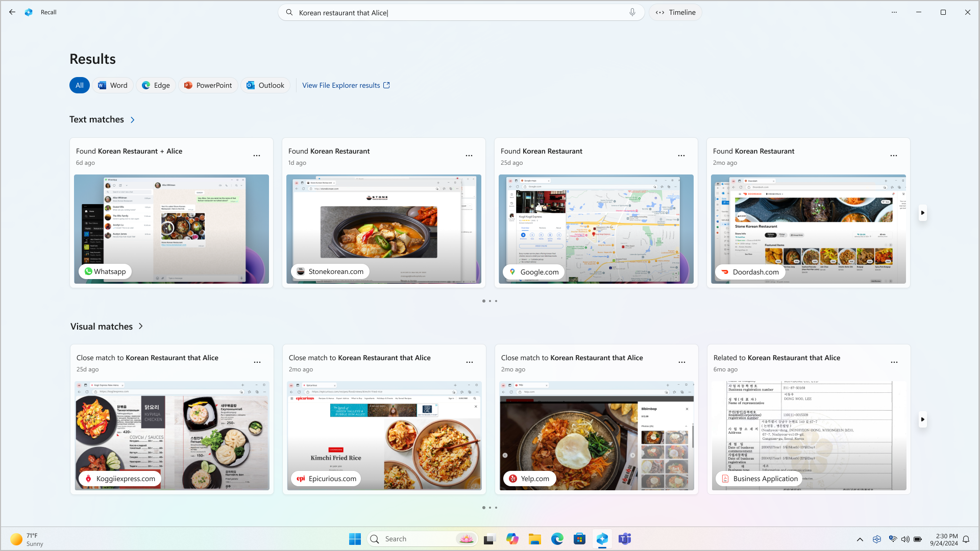Click the Epicurious Kimchi Fried Rice result

click(x=384, y=434)
